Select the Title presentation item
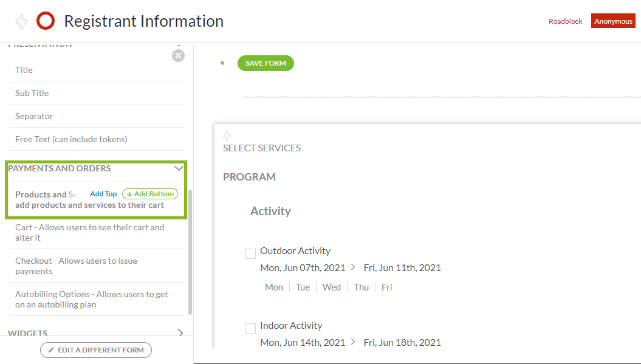 [97, 70]
